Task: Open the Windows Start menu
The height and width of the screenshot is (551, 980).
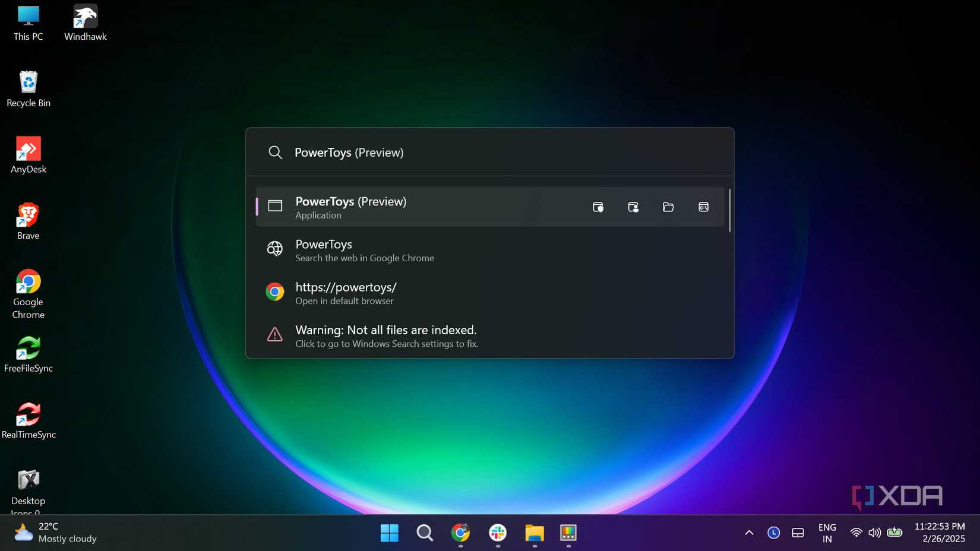Action: coord(390,533)
